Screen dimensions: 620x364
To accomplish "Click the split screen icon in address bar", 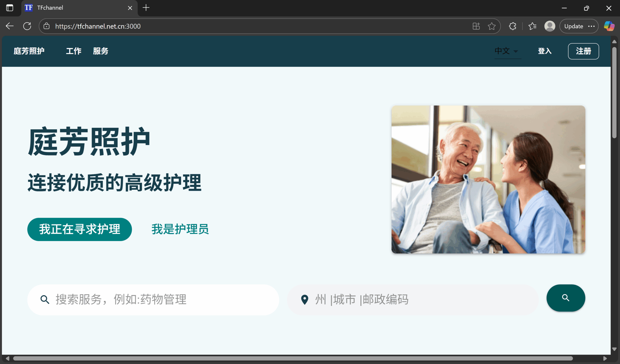I will pyautogui.click(x=476, y=26).
